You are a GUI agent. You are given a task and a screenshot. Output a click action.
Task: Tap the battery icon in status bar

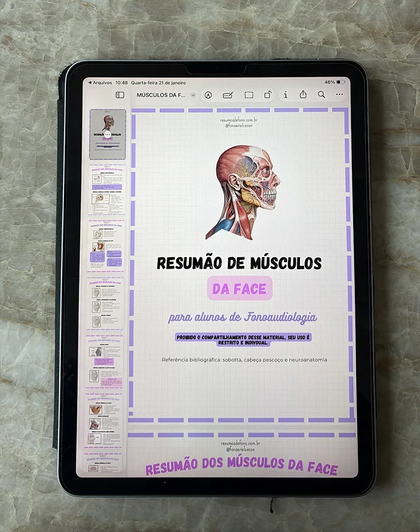[341, 82]
